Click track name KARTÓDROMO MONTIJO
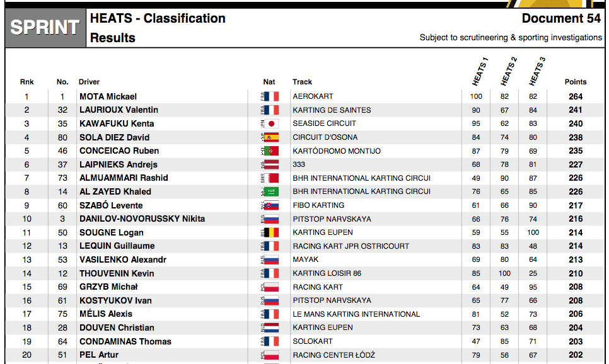Viewport: 609px width, 364px height. point(336,151)
